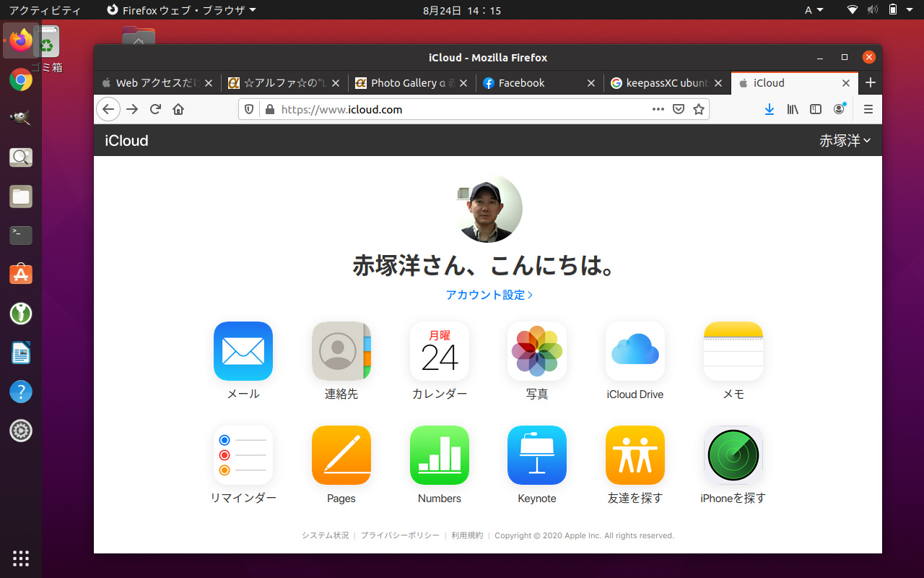Image resolution: width=924 pixels, height=578 pixels.
Task: Open アカウント設定 account settings link
Action: 489,295
